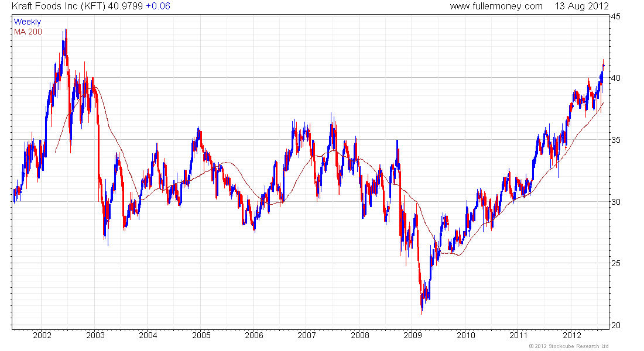Click the 2005 year axis label
This screenshot has width=644, height=351.
click(201, 335)
